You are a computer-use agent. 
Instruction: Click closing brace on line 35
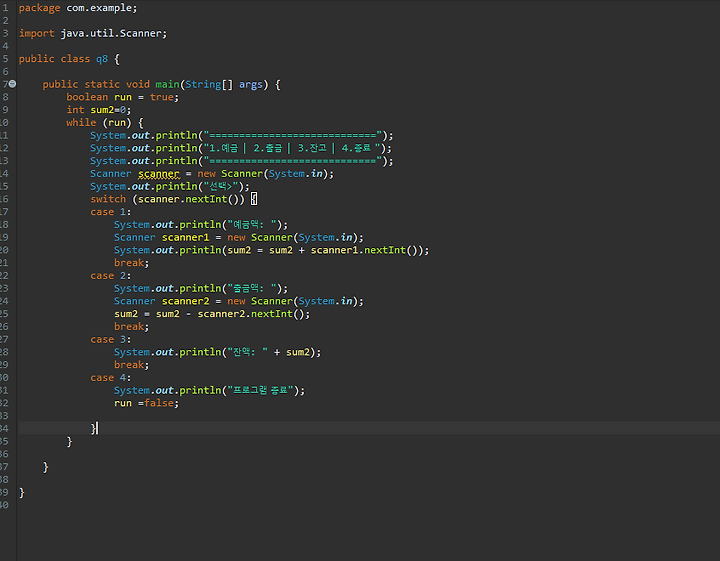[69, 442]
